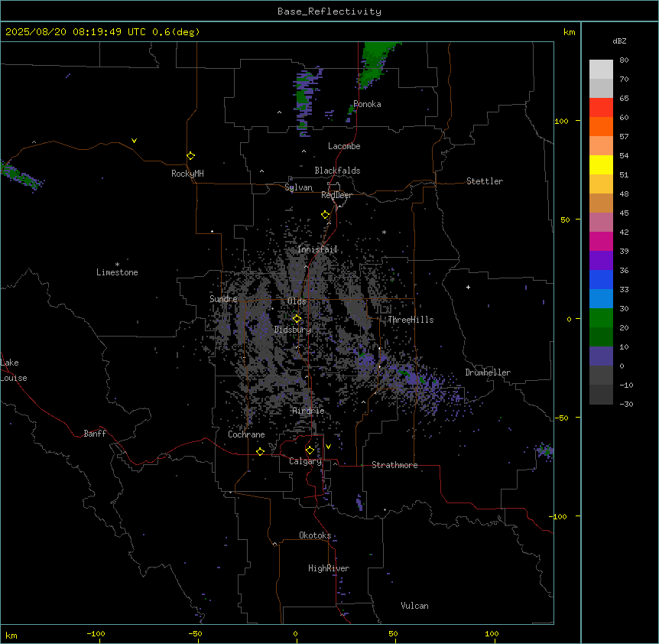Click the km unit label at bottom left
659x644 pixels.
[x=11, y=635]
